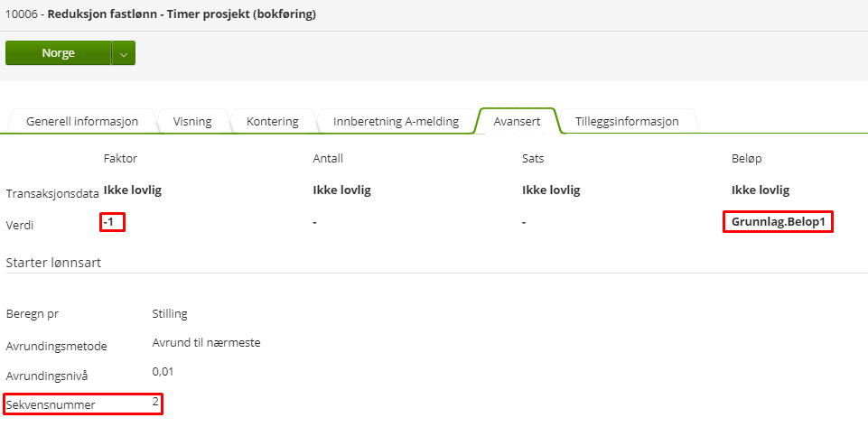Open the Kontering tab
The height and width of the screenshot is (427, 868).
[272, 121]
